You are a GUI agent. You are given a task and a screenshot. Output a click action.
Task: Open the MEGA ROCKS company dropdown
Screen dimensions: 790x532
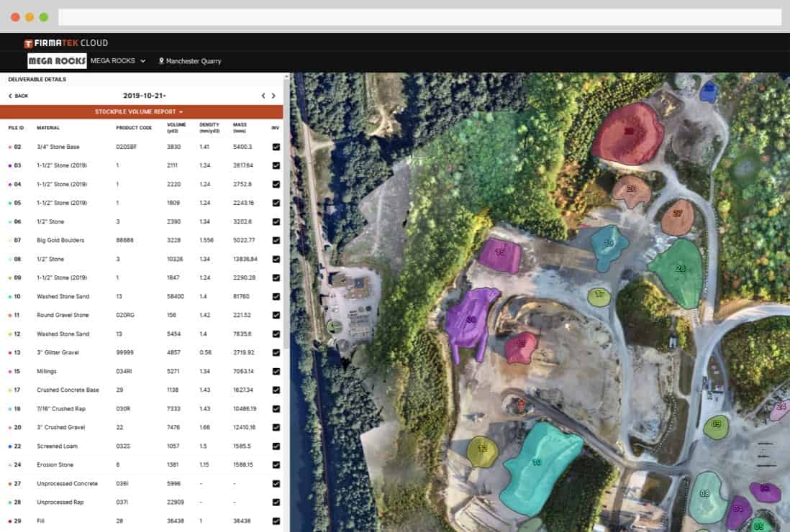(x=118, y=61)
